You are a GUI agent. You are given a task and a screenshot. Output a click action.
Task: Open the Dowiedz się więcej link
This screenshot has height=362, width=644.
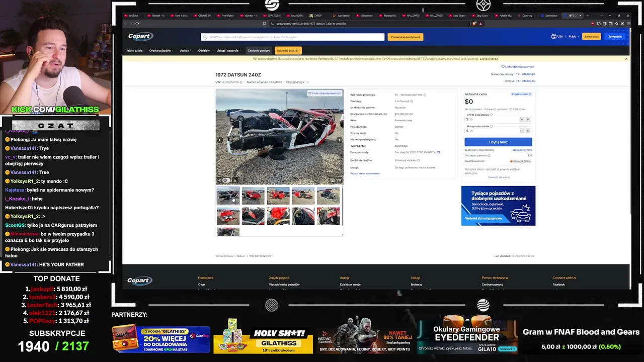[x=499, y=177]
